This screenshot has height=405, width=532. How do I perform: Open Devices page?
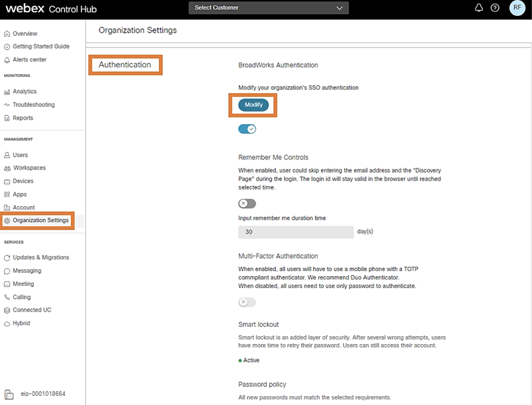[23, 181]
